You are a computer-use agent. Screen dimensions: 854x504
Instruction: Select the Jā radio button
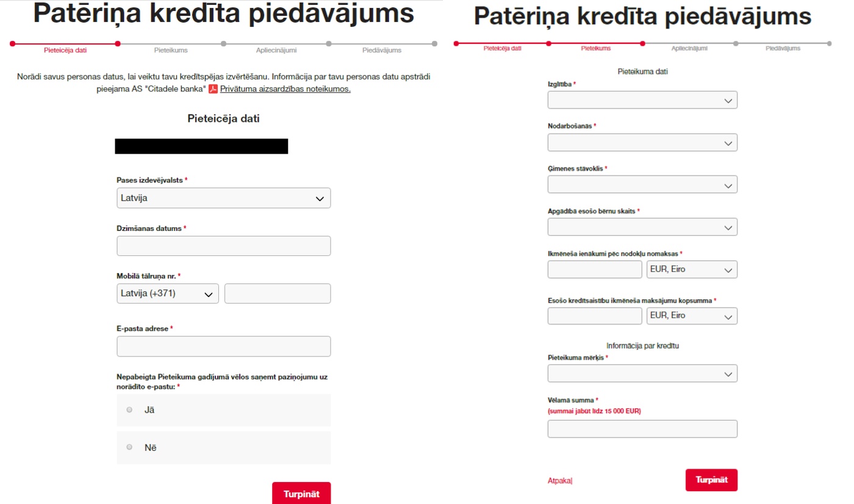[x=129, y=410]
